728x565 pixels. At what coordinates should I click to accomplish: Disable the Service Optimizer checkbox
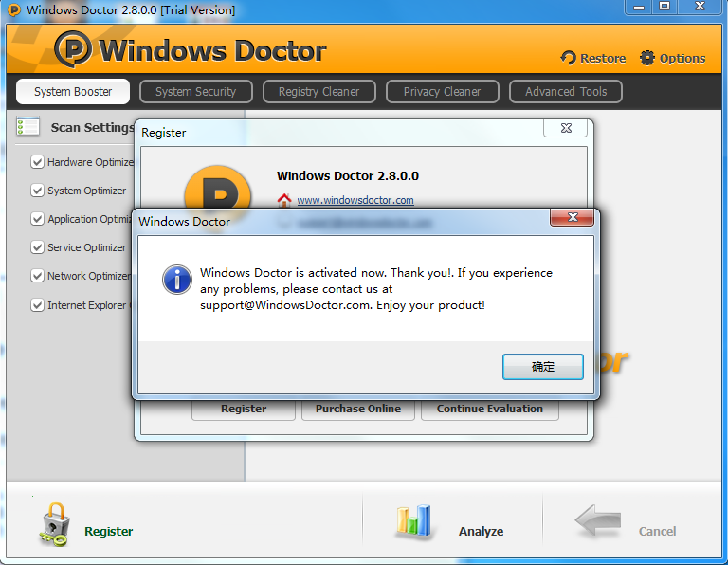38,247
